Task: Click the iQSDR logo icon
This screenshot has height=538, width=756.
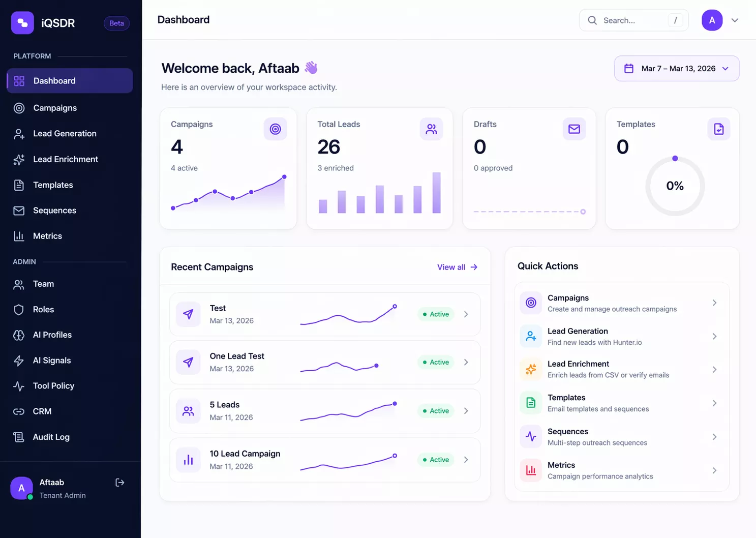Action: click(22, 23)
